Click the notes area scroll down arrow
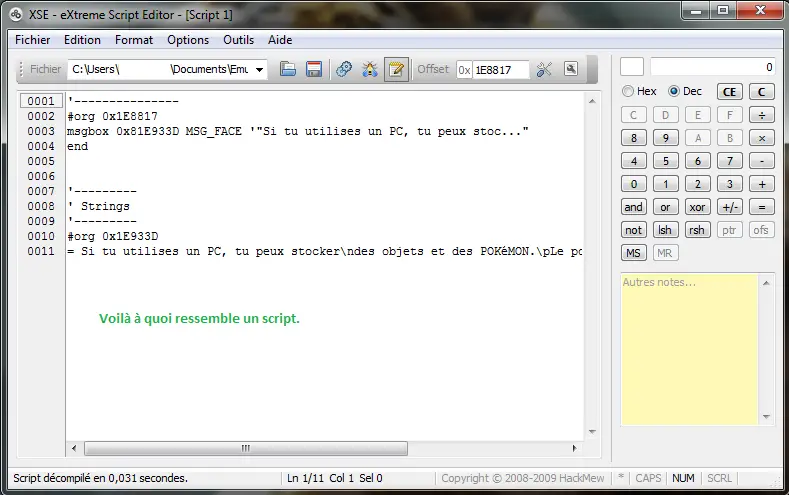The width and height of the screenshot is (789, 495). tap(766, 417)
